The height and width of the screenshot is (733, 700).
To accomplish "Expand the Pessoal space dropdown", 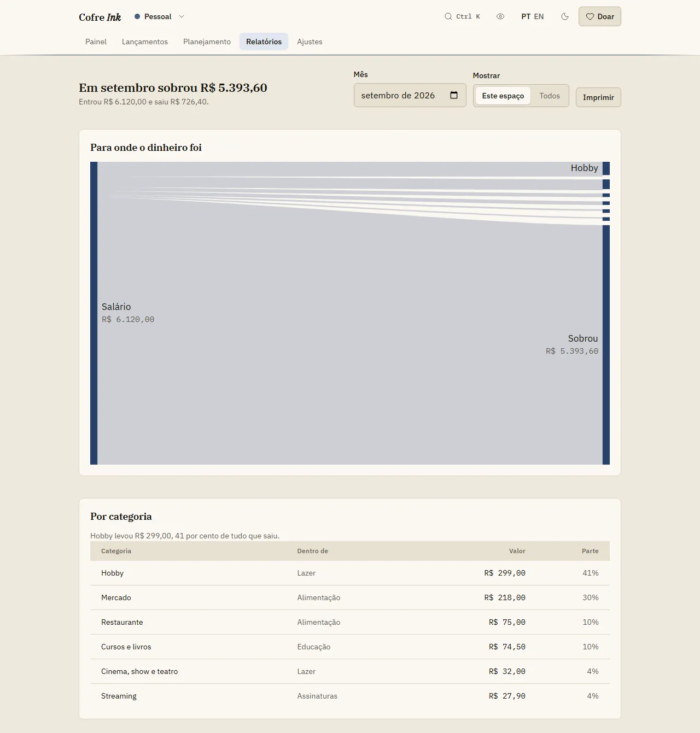I will pyautogui.click(x=159, y=16).
